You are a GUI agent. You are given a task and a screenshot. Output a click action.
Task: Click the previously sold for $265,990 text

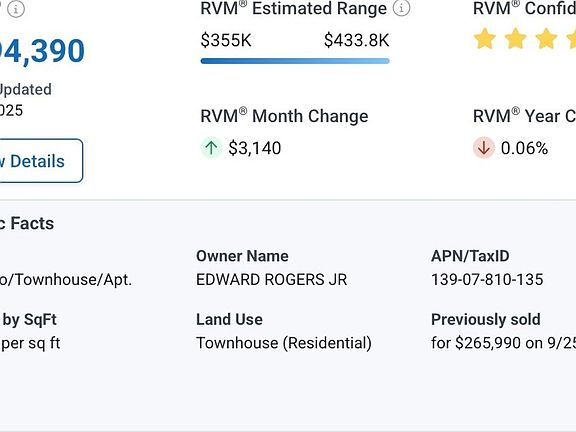coord(504,343)
